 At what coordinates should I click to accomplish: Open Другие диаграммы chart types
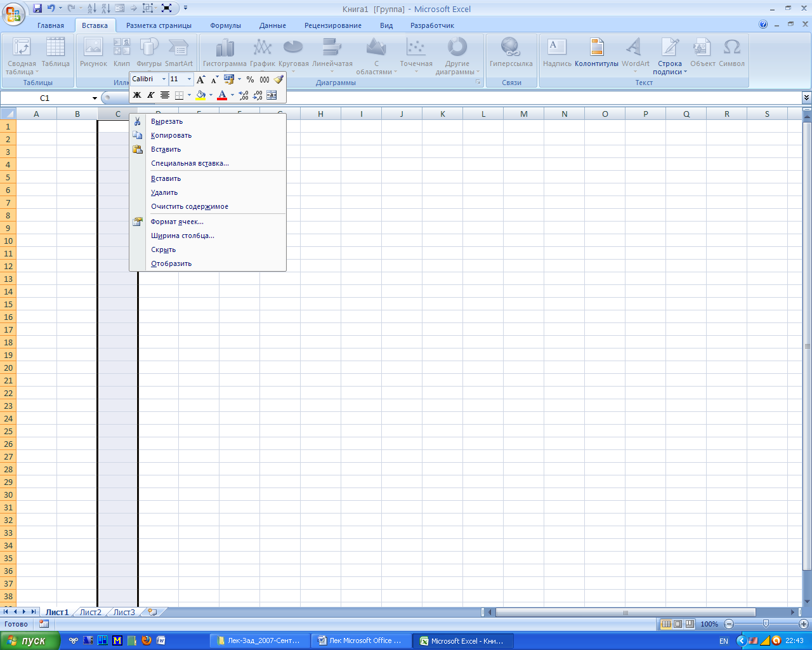click(457, 56)
